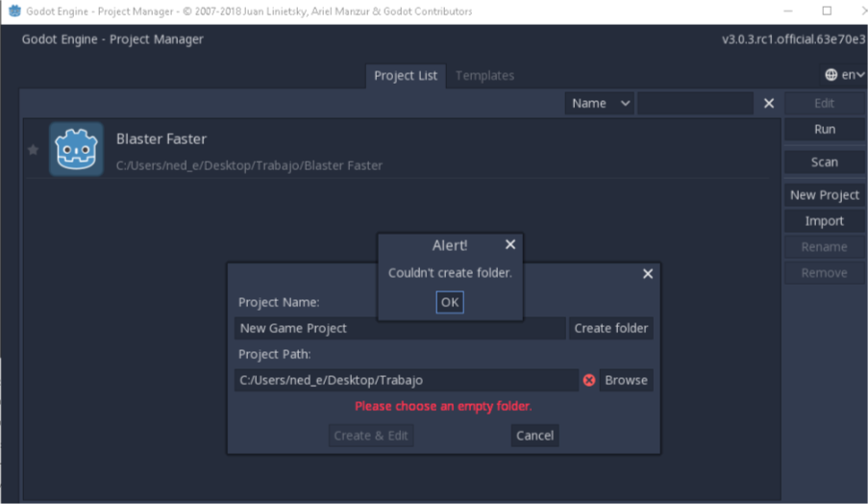Image resolution: width=868 pixels, height=504 pixels.
Task: Switch to the Templates tab
Action: [484, 76]
